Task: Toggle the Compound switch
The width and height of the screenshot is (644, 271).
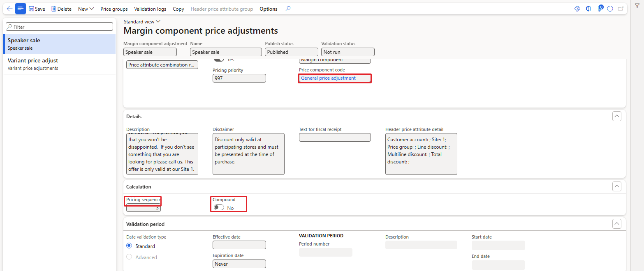Action: pyautogui.click(x=219, y=208)
